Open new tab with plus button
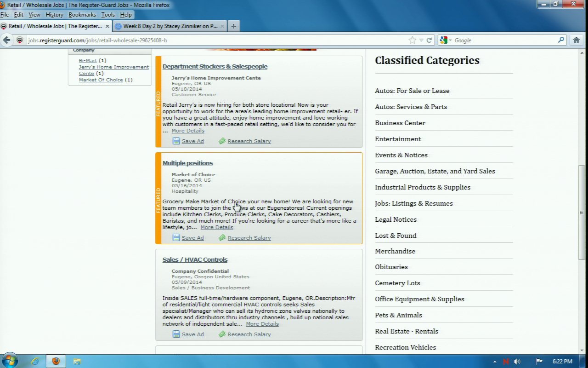The width and height of the screenshot is (588, 368). (x=233, y=26)
